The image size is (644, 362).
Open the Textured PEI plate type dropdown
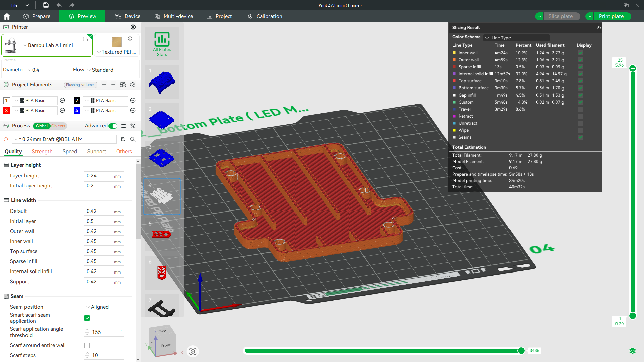coord(117,52)
